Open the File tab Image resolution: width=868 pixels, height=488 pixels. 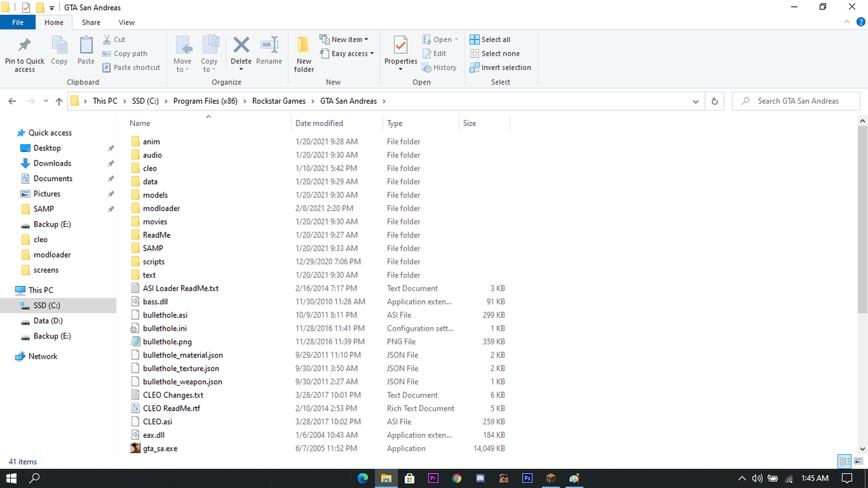[x=18, y=22]
